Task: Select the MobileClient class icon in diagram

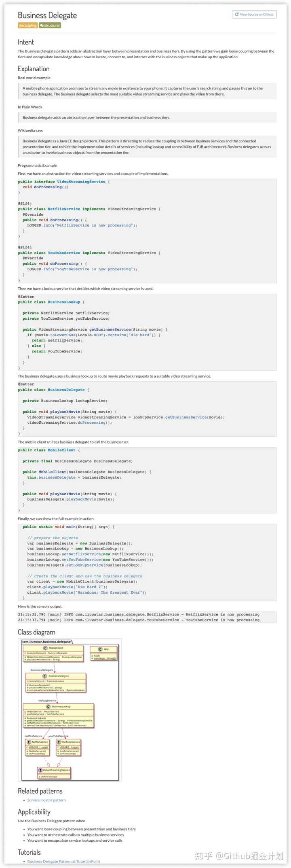Action: click(x=46, y=648)
